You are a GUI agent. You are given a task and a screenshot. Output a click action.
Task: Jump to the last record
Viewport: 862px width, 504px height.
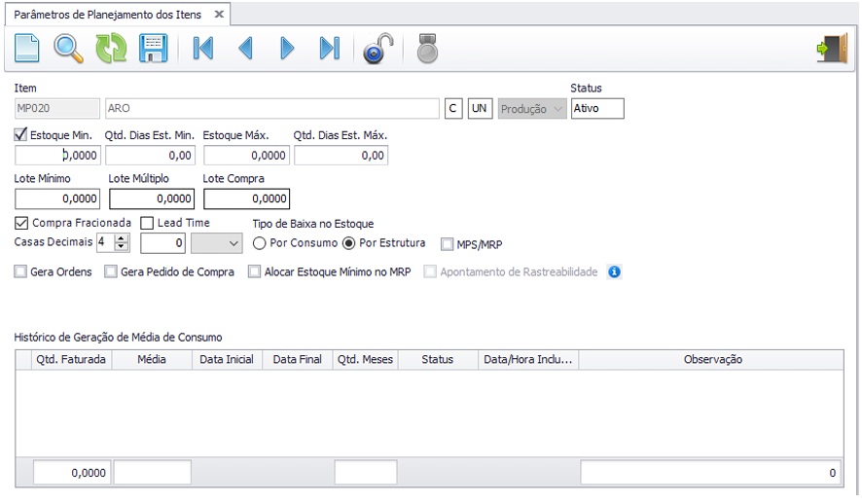(330, 48)
